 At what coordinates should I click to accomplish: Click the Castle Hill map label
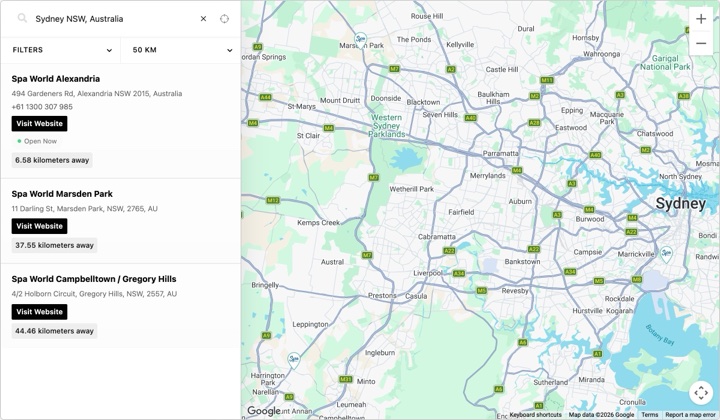[x=502, y=69]
